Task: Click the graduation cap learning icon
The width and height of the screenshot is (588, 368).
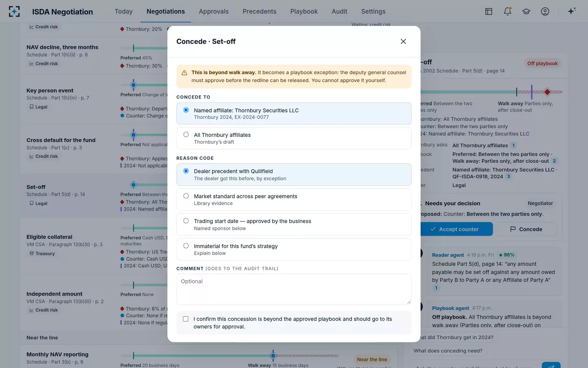Action: [x=526, y=11]
